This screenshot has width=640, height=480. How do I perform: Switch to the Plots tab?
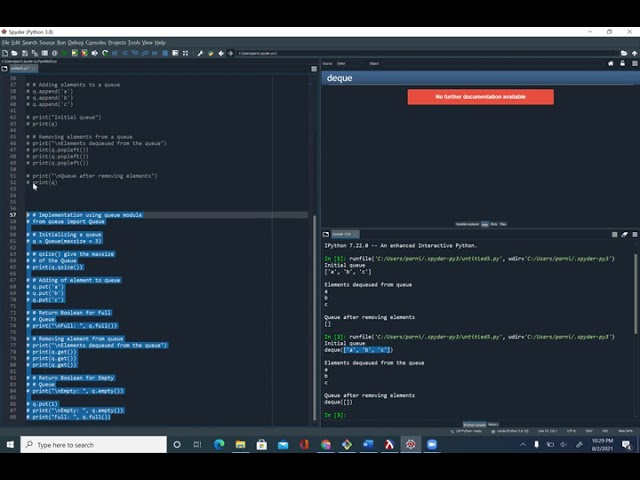494,224
